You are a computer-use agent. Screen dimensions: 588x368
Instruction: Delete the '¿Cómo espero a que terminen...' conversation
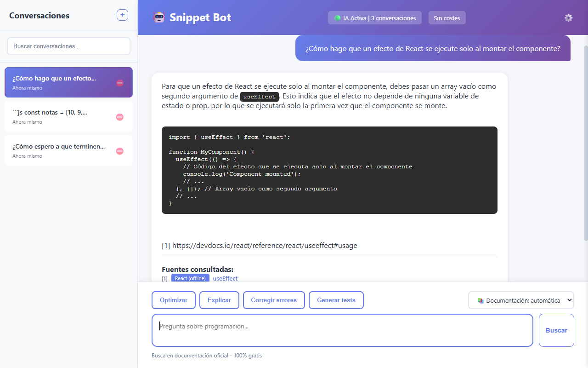pyautogui.click(x=120, y=151)
